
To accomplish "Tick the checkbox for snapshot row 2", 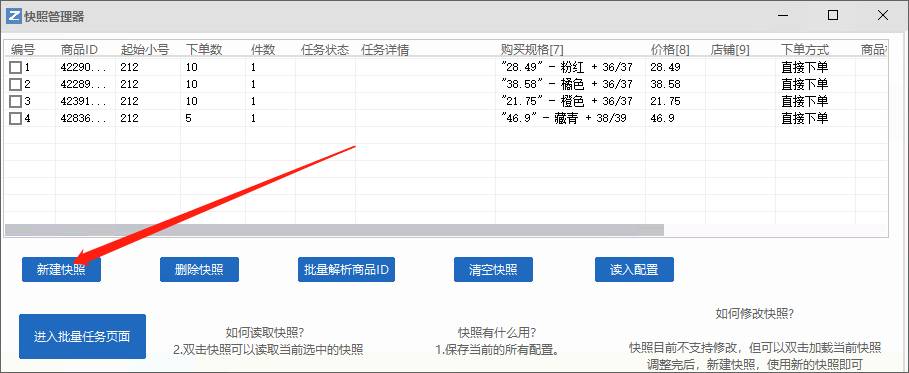I will [x=15, y=85].
